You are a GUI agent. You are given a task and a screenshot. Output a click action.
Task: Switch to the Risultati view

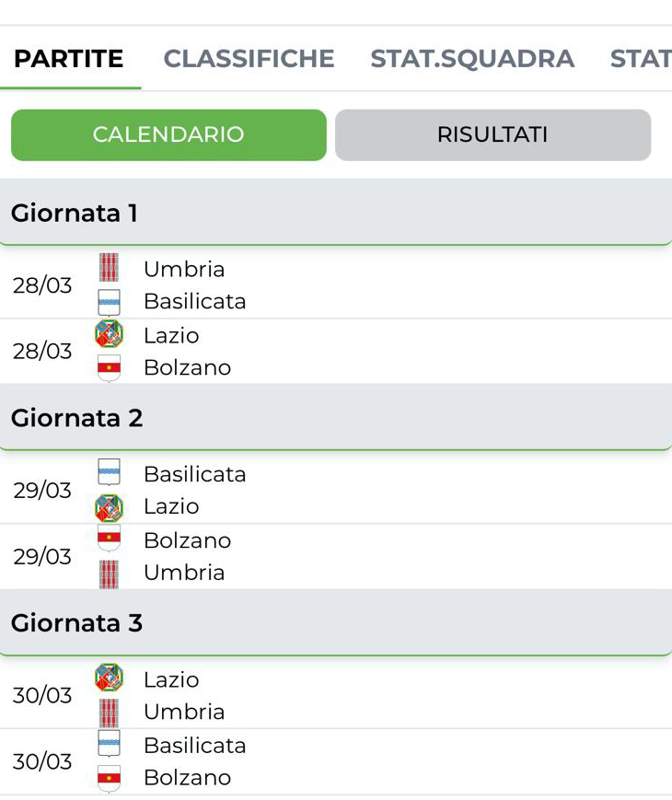(492, 135)
